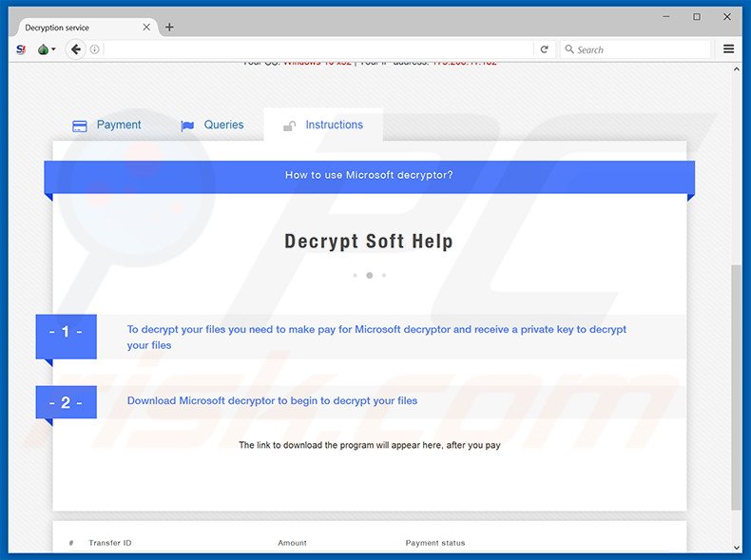
Task: Click the unlocked padlock Instructions icon
Action: click(x=289, y=126)
